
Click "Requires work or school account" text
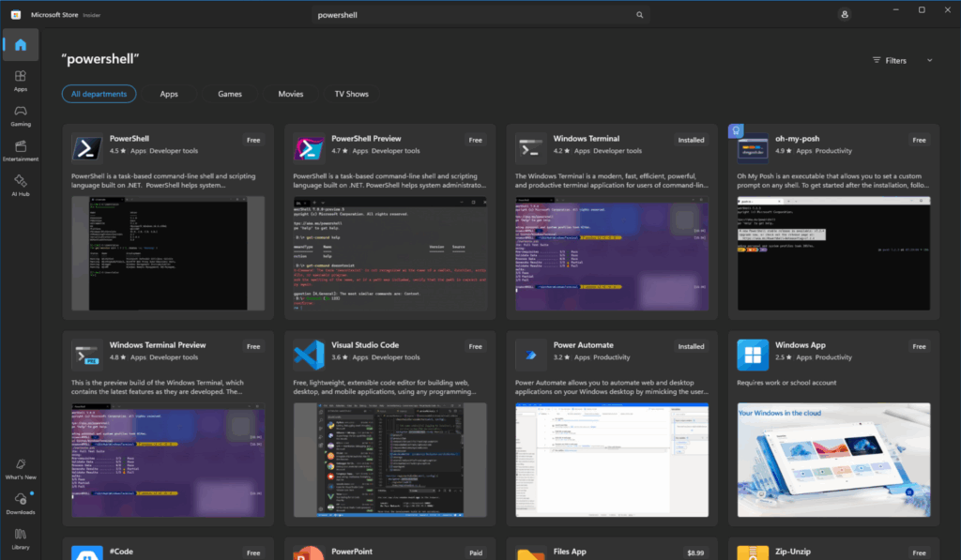point(786,383)
